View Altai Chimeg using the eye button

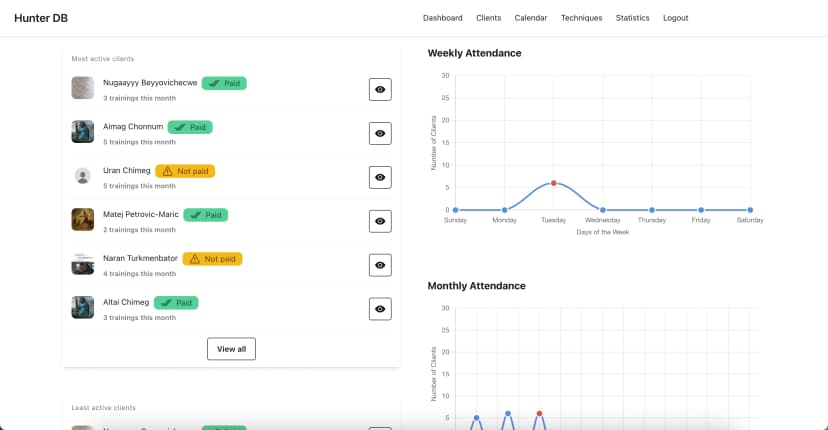(x=380, y=309)
